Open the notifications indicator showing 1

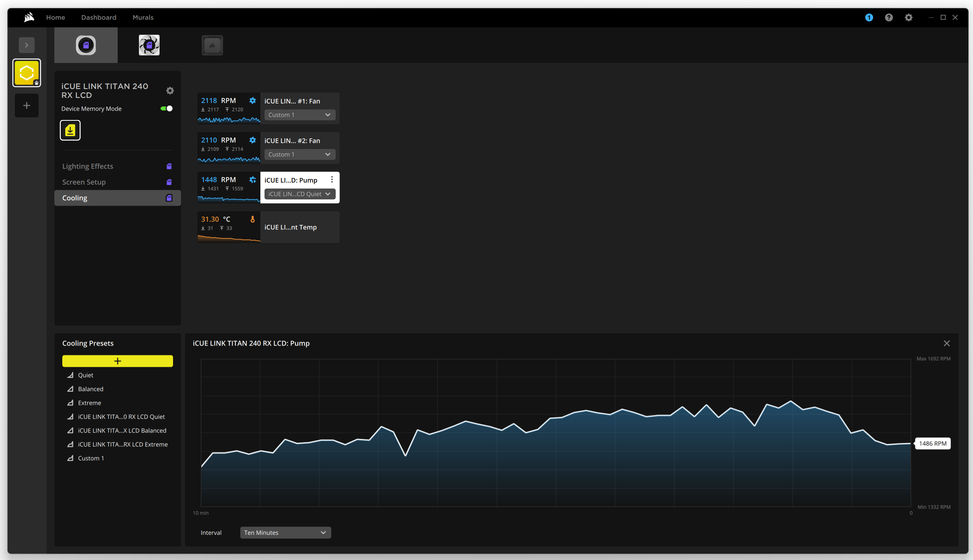click(x=869, y=17)
